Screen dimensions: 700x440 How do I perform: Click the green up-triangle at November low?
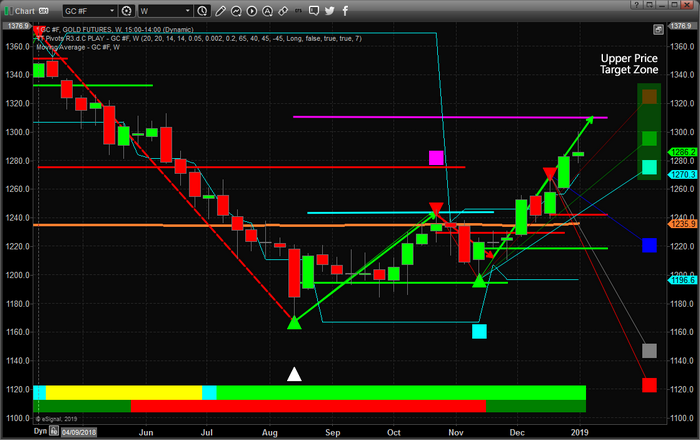tap(479, 280)
